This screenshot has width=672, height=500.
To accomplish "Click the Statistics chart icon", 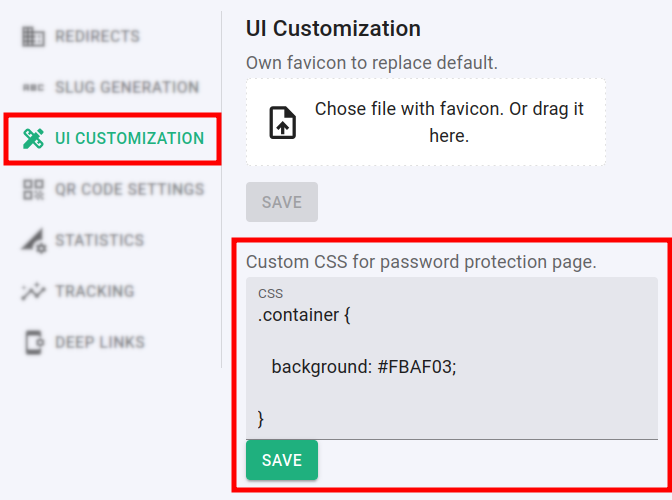I will point(33,241).
